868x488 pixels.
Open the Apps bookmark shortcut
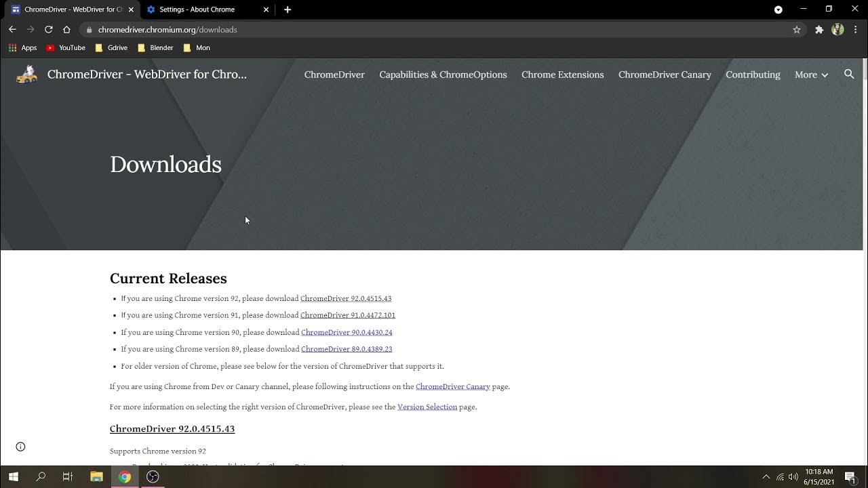pyautogui.click(x=22, y=48)
